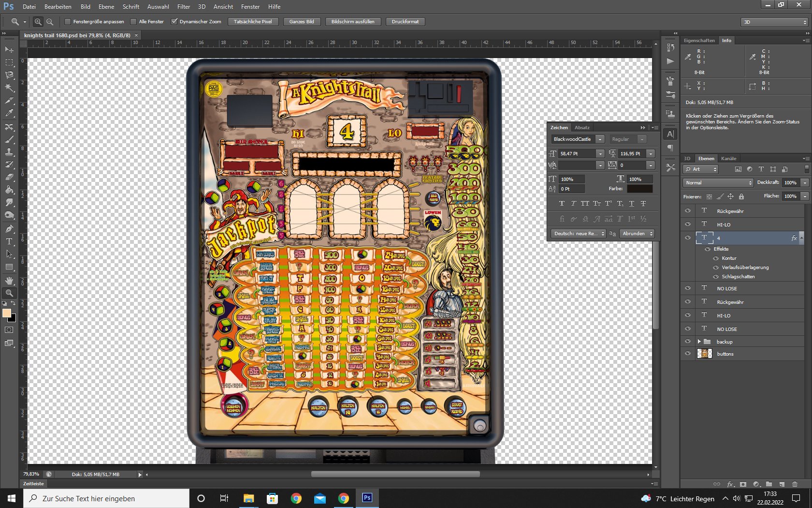This screenshot has width=812, height=508.
Task: Apply Underline style in Zeichen panel
Action: 632,204
